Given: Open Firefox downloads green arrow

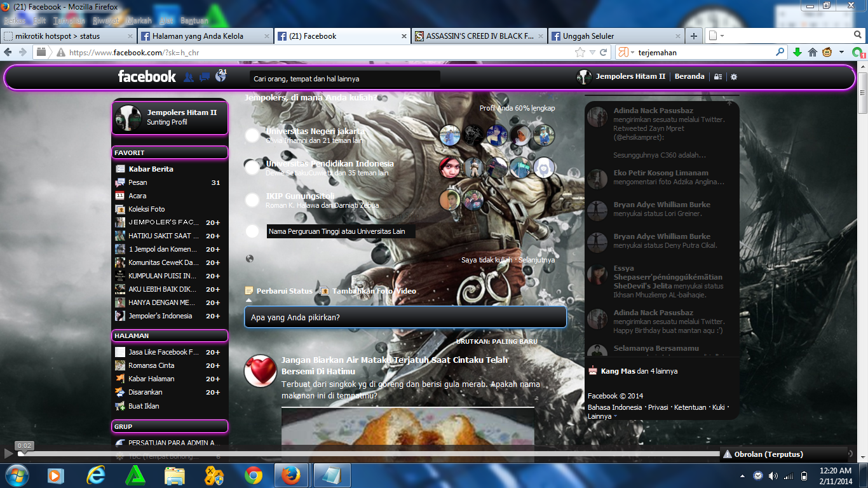Looking at the screenshot, I should click(797, 52).
